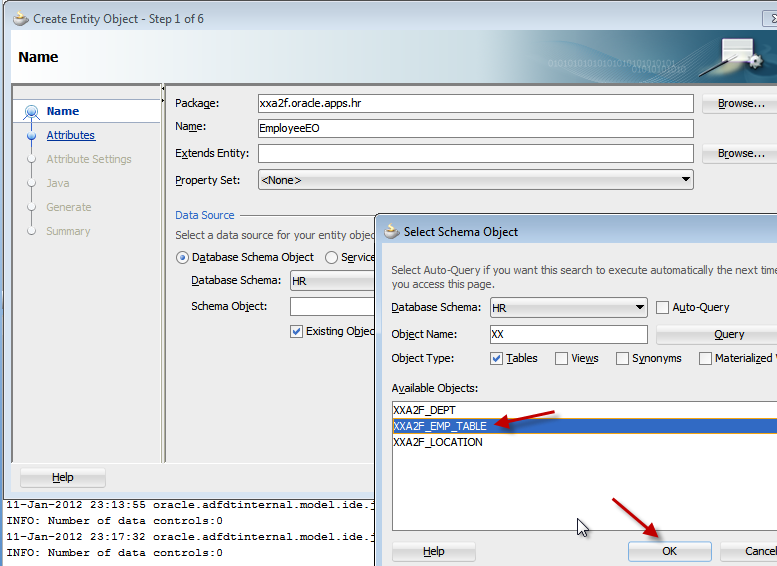Check the Synonyms object type
The image size is (777, 566).
tap(622, 358)
